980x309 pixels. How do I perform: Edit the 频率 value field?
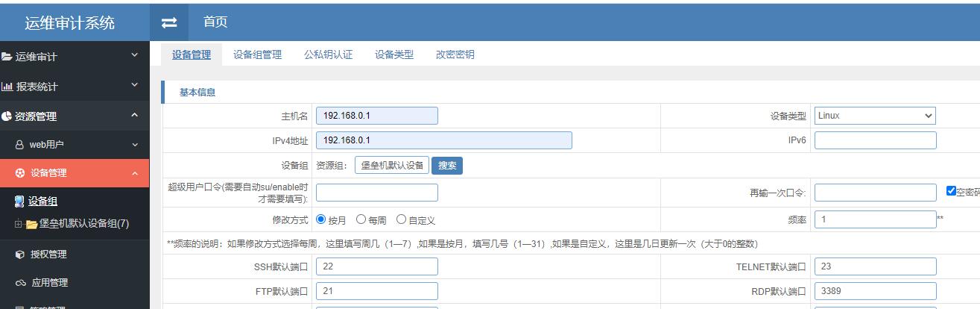click(875, 219)
